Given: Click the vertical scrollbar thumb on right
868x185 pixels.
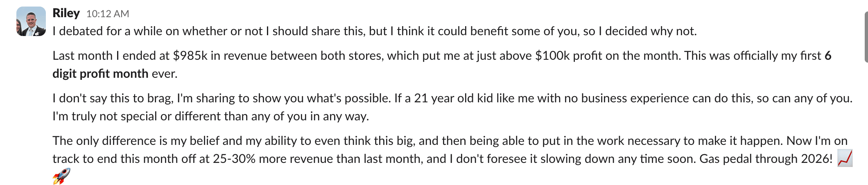Looking at the screenshot, I should click(866, 37).
